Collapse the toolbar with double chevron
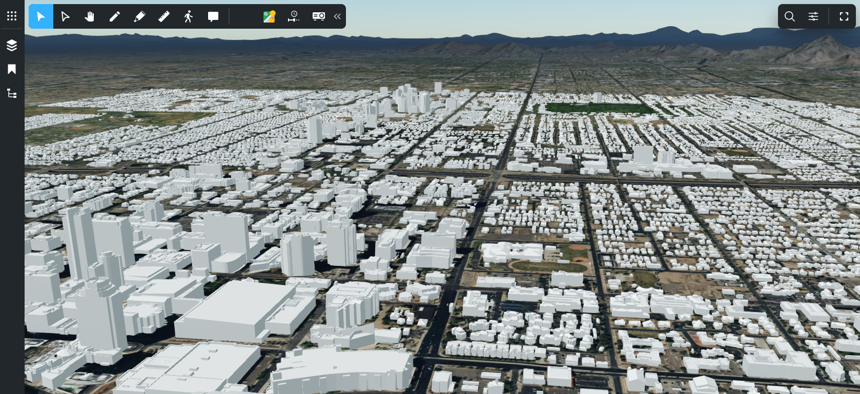This screenshot has height=394, width=860. point(337,16)
